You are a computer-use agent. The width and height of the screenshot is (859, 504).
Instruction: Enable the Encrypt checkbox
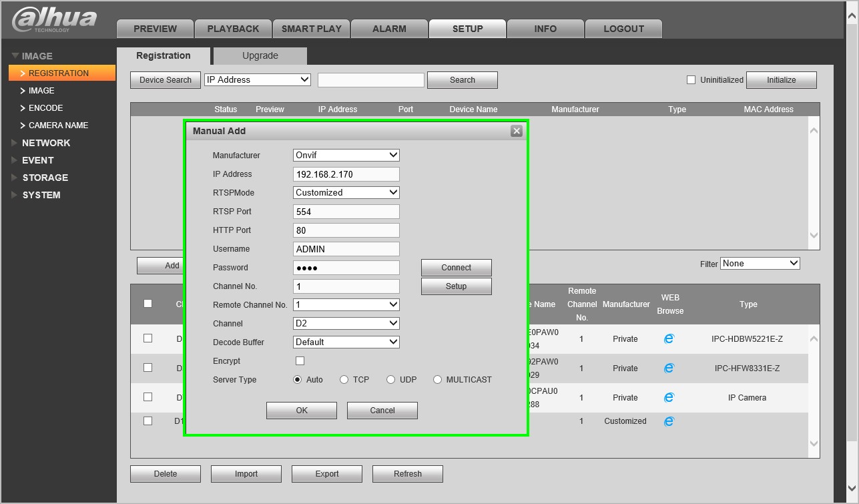(300, 360)
